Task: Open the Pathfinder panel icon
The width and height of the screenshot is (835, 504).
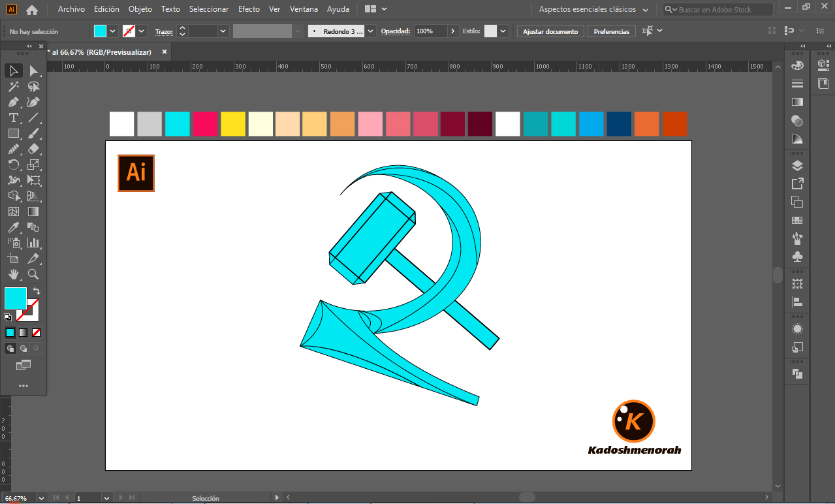Action: pos(797,373)
